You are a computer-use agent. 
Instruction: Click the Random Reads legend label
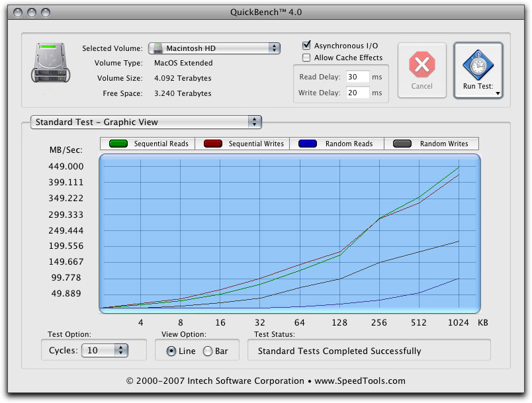click(x=349, y=144)
